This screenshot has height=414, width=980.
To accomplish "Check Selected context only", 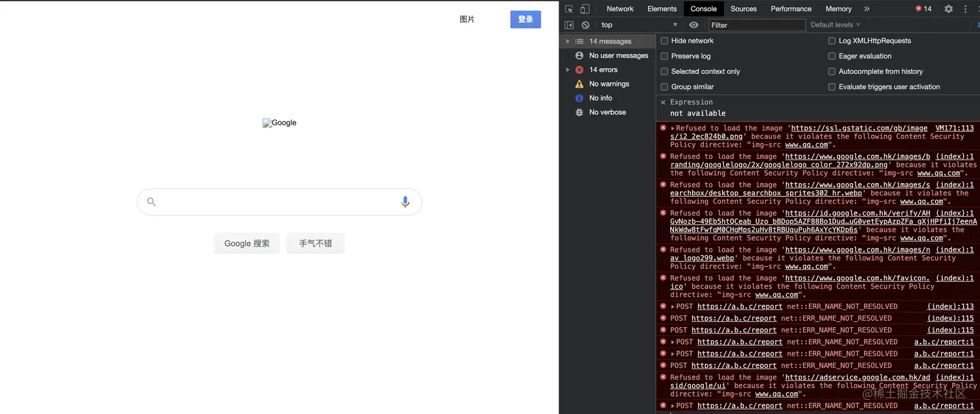I will [664, 71].
